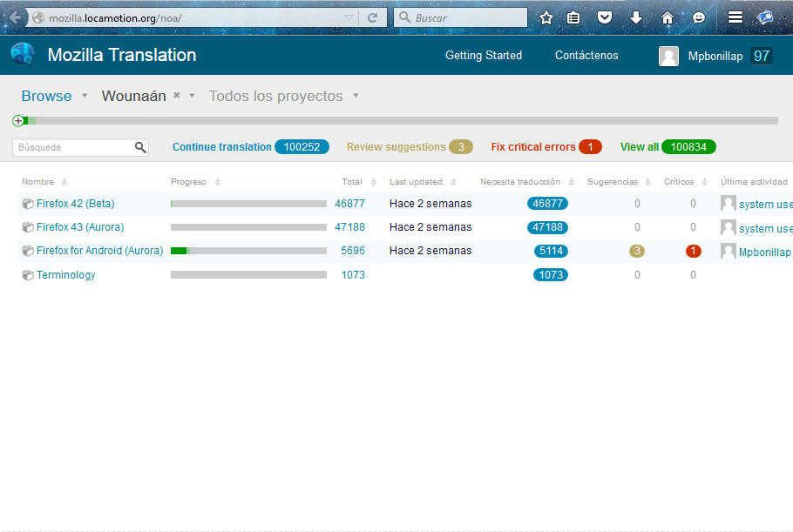Open the Hello chat smiley icon
The image size is (793, 532).
click(698, 18)
